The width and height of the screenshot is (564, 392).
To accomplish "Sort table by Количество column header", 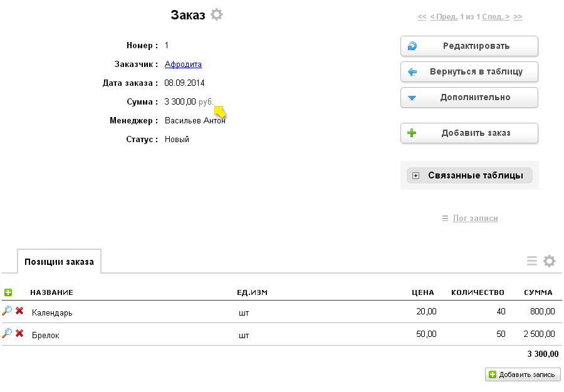I will coord(478,292).
